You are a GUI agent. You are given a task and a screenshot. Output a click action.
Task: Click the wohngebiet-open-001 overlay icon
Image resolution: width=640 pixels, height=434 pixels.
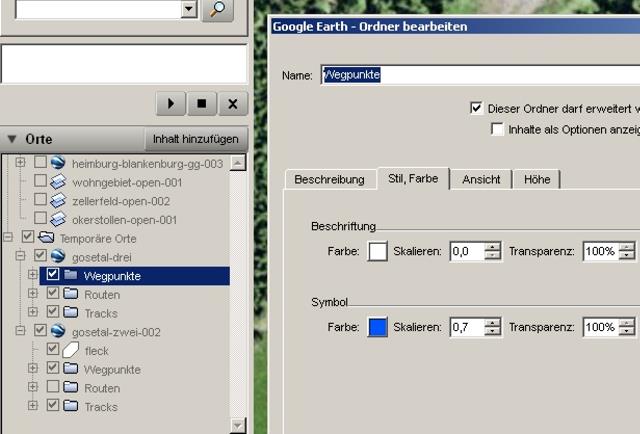pyautogui.click(x=58, y=182)
